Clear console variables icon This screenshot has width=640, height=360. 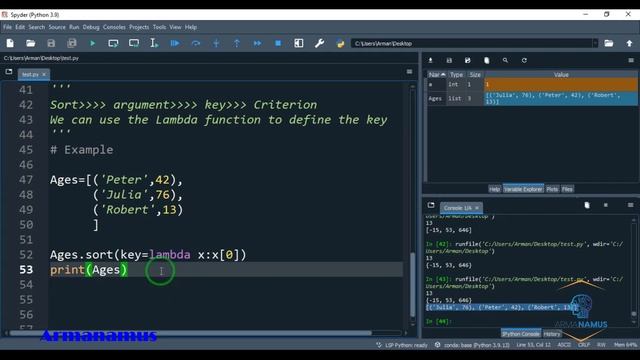[x=587, y=205]
